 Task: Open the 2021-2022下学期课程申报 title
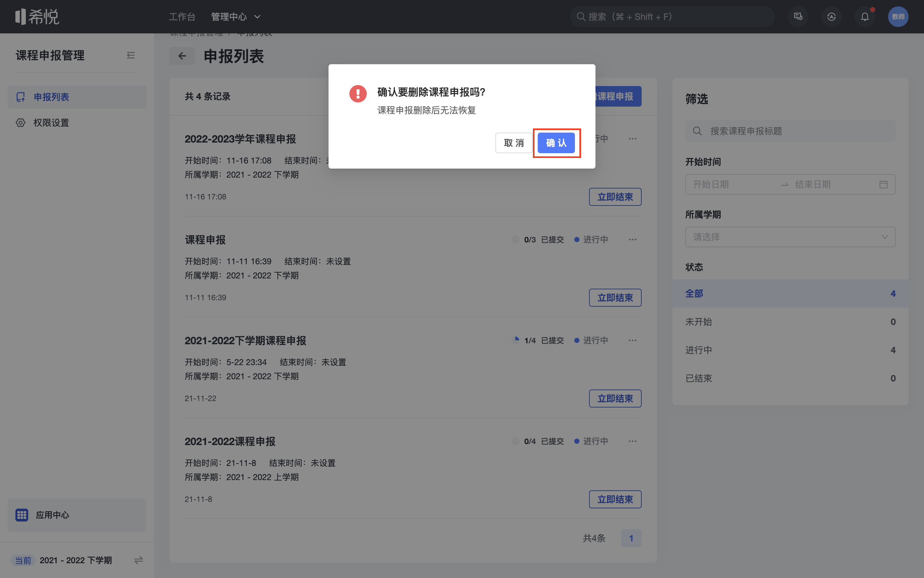coord(245,341)
